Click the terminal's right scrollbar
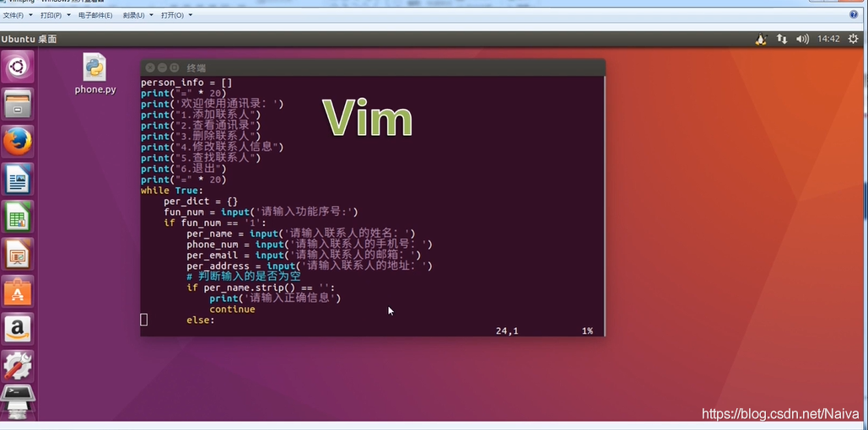868x430 pixels. 603,206
